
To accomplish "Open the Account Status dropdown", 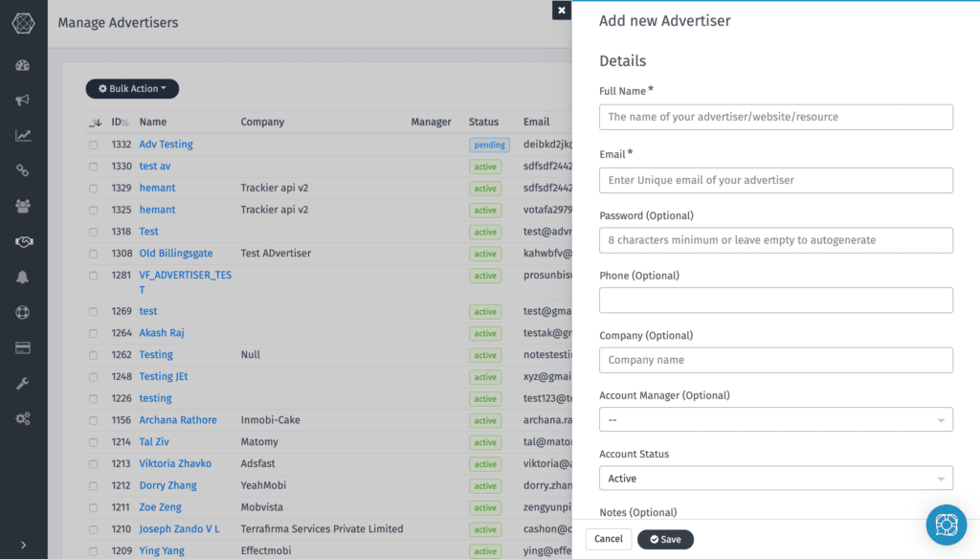I will (x=775, y=478).
